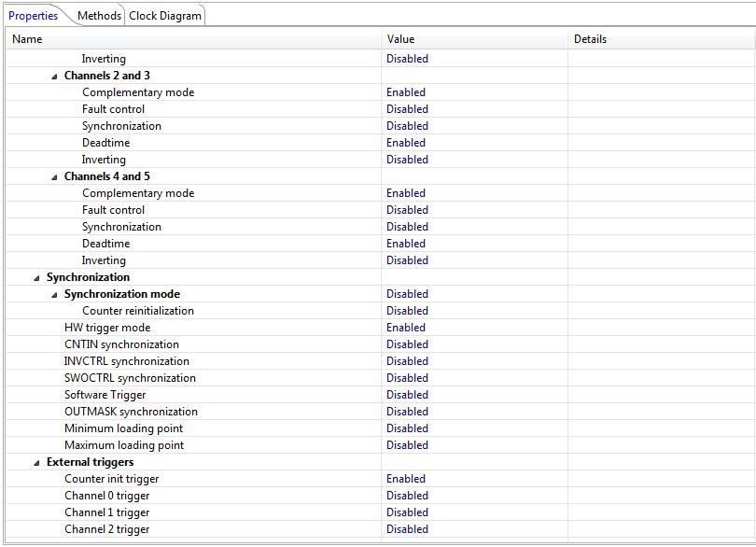Click the Details column header
Screen dimensions: 756x547
point(661,39)
